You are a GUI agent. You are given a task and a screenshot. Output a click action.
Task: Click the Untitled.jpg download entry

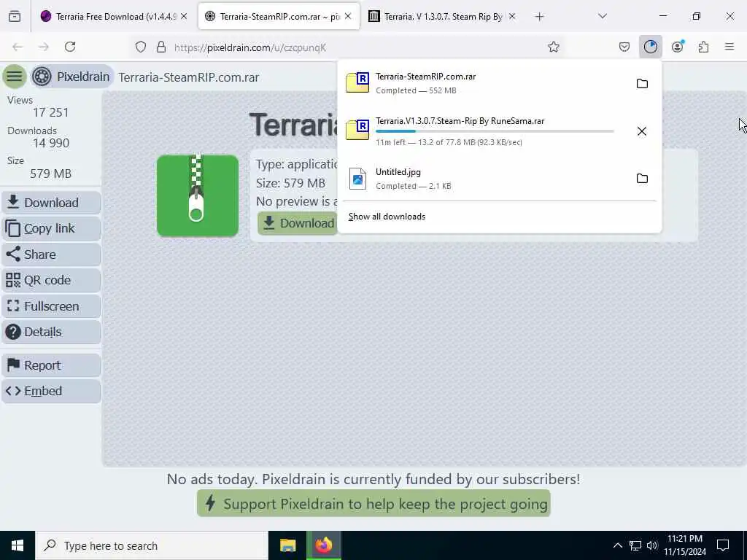(485, 179)
